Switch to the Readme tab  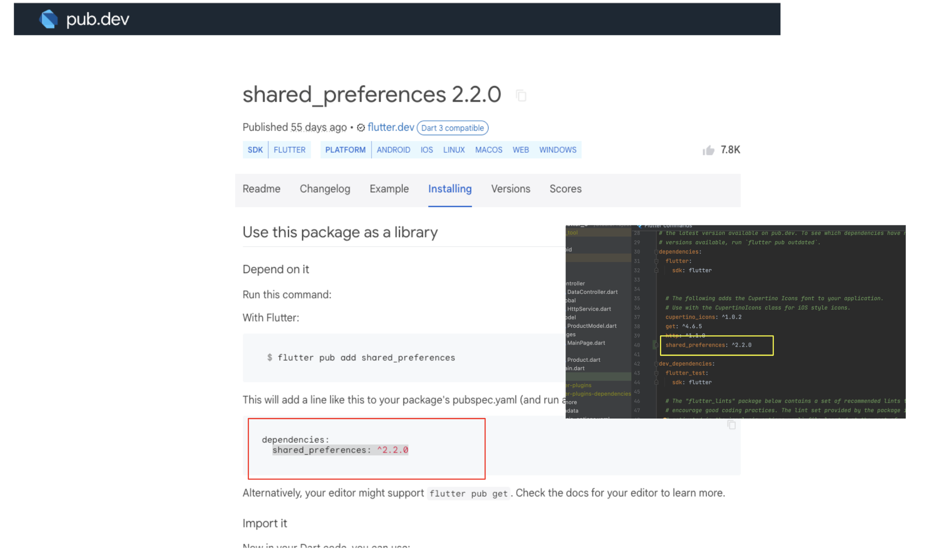tap(261, 189)
